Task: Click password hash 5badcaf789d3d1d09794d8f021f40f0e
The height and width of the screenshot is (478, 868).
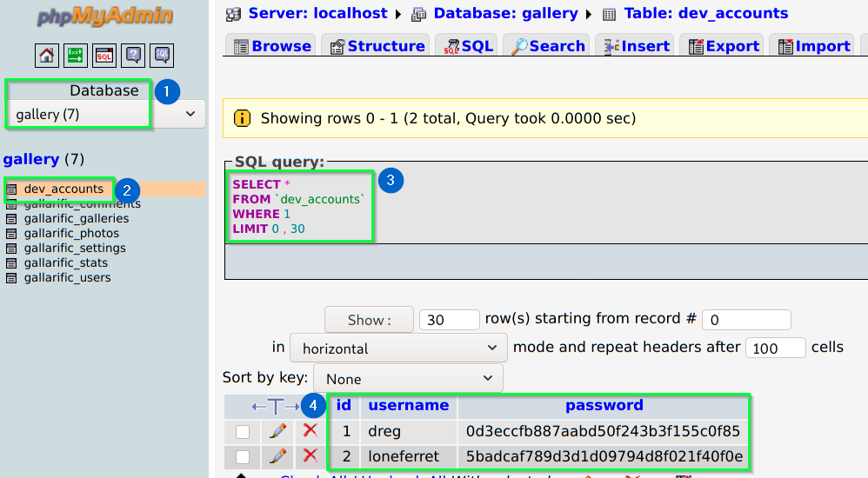Action: click(x=604, y=456)
